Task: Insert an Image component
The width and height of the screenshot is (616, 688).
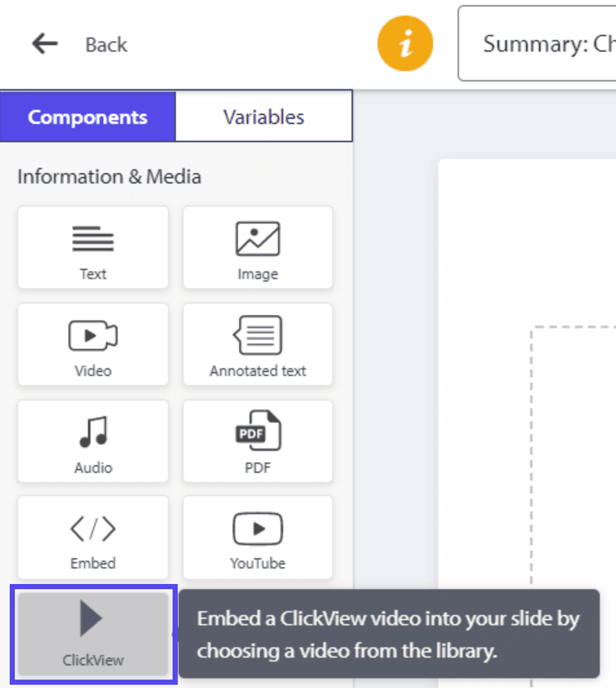Action: pyautogui.click(x=257, y=247)
